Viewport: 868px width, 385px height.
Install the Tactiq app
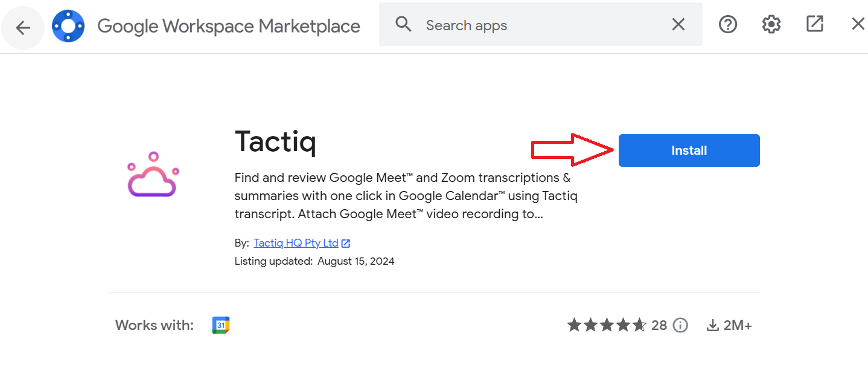coord(688,150)
